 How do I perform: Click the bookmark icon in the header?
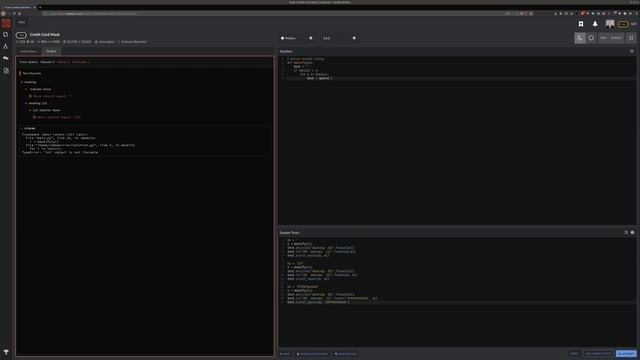click(581, 24)
